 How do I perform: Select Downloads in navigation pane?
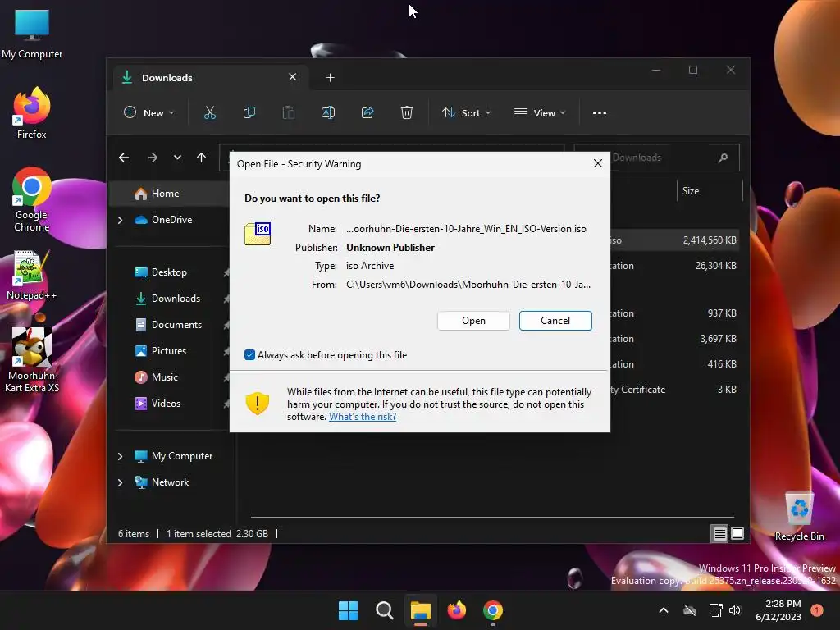pyautogui.click(x=169, y=299)
